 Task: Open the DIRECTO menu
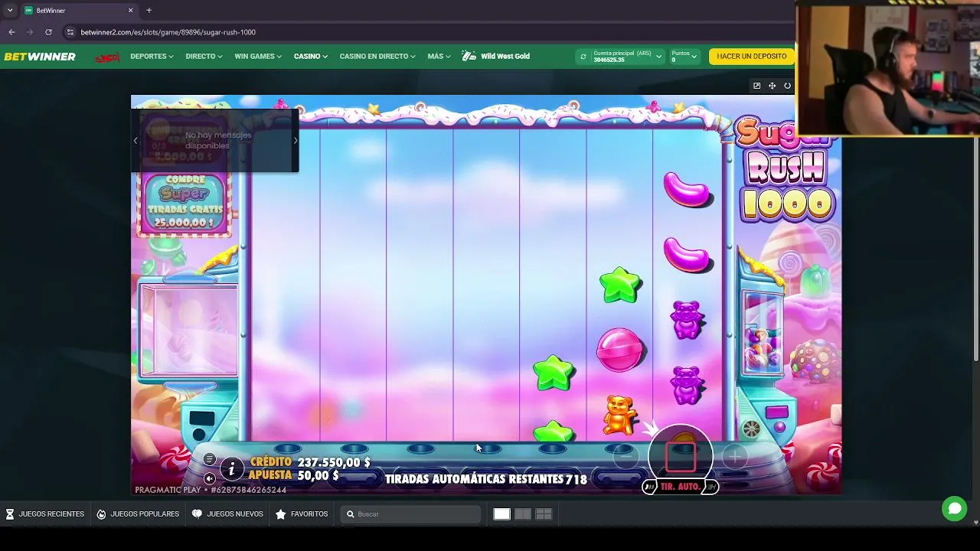(x=204, y=57)
